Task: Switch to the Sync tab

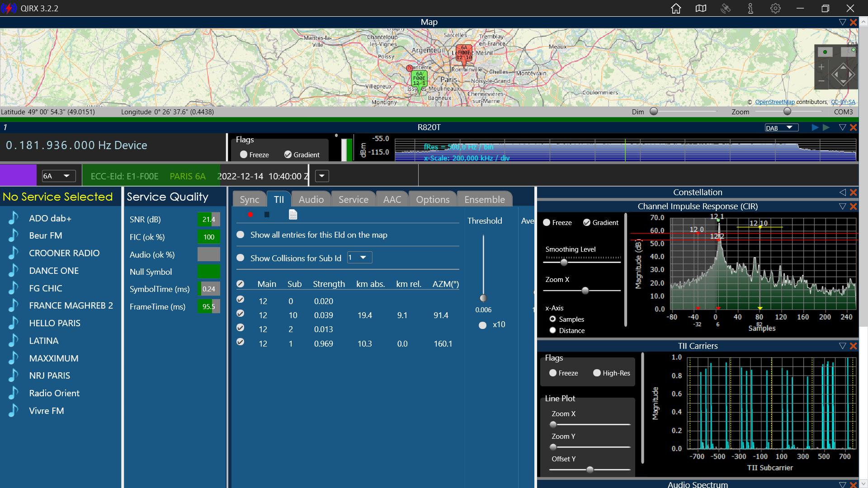Action: 250,199
